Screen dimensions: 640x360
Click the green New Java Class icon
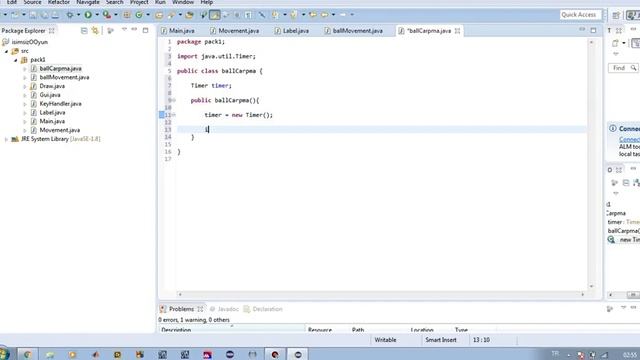tap(139, 15)
